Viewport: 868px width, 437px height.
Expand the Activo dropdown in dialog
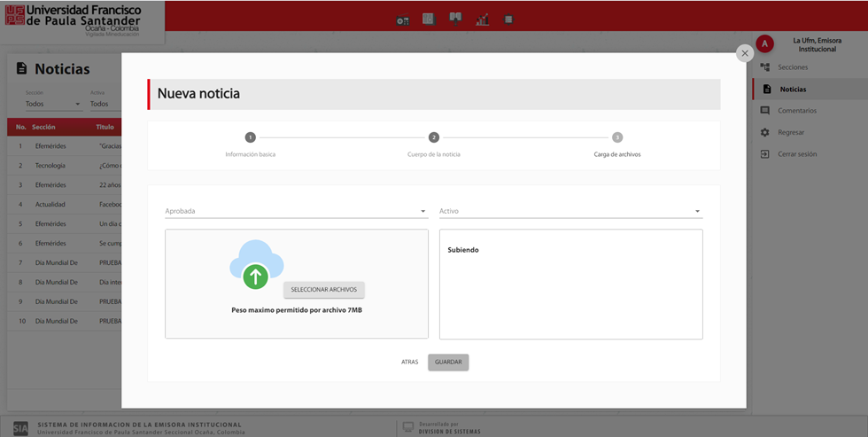(x=570, y=211)
